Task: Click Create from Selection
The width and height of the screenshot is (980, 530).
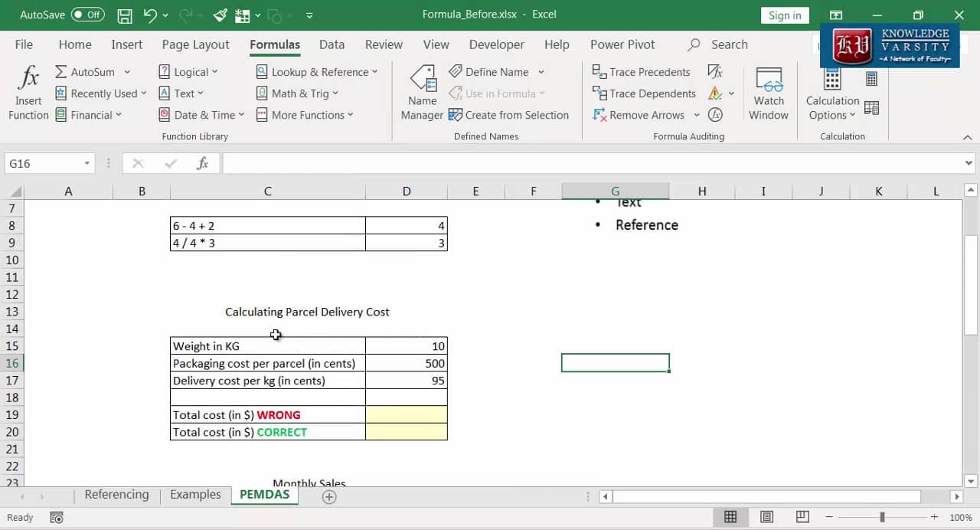Action: pyautogui.click(x=508, y=115)
